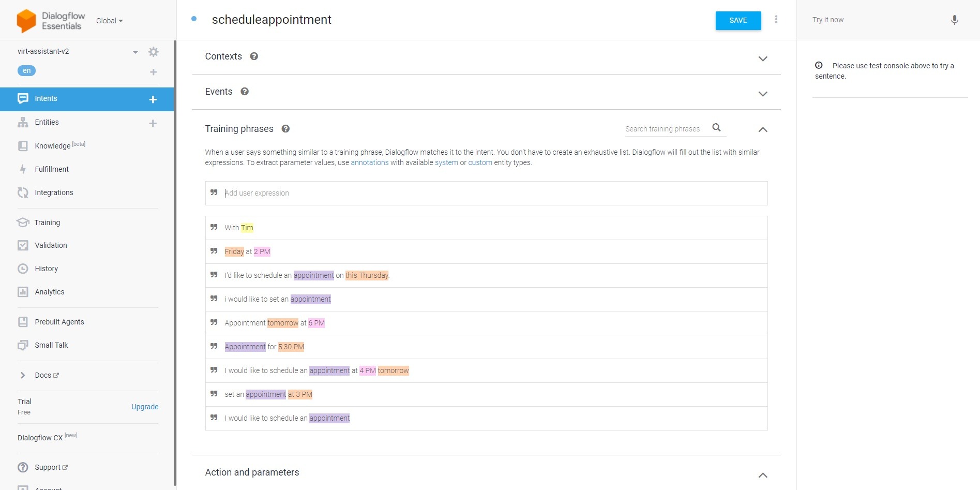The width and height of the screenshot is (980, 490).
Task: Expand the Contexts section
Action: tap(762, 58)
